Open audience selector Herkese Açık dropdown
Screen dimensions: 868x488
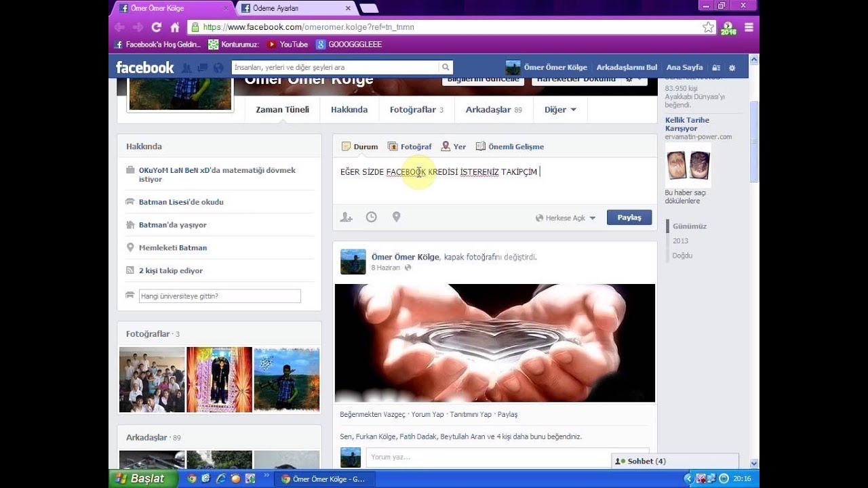tap(566, 218)
